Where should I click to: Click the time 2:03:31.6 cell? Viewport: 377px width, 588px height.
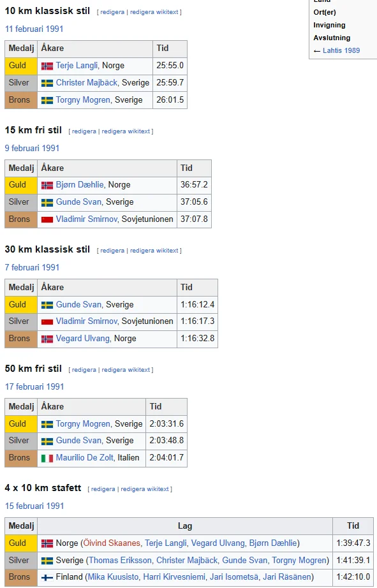click(x=166, y=423)
